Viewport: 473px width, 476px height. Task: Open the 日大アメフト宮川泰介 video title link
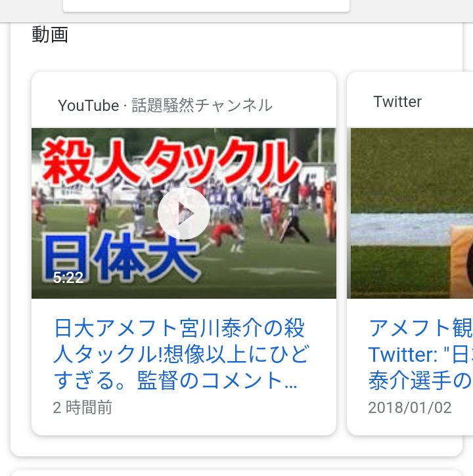[181, 355]
